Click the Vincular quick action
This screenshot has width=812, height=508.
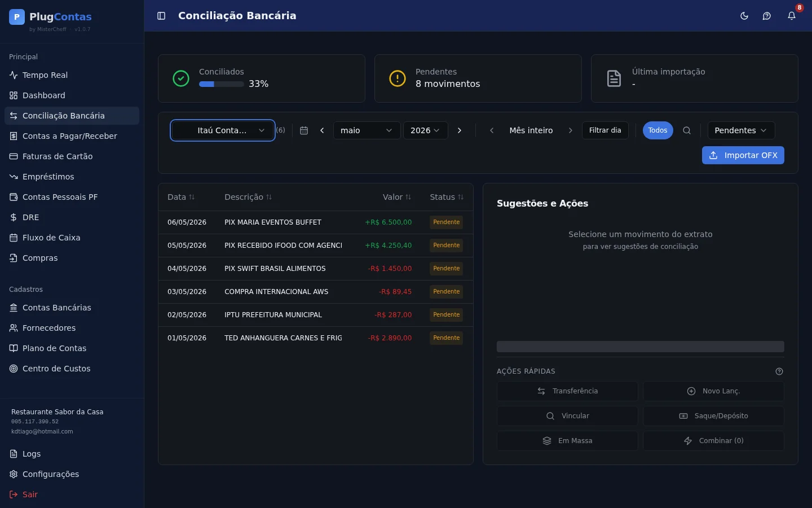[x=567, y=416]
